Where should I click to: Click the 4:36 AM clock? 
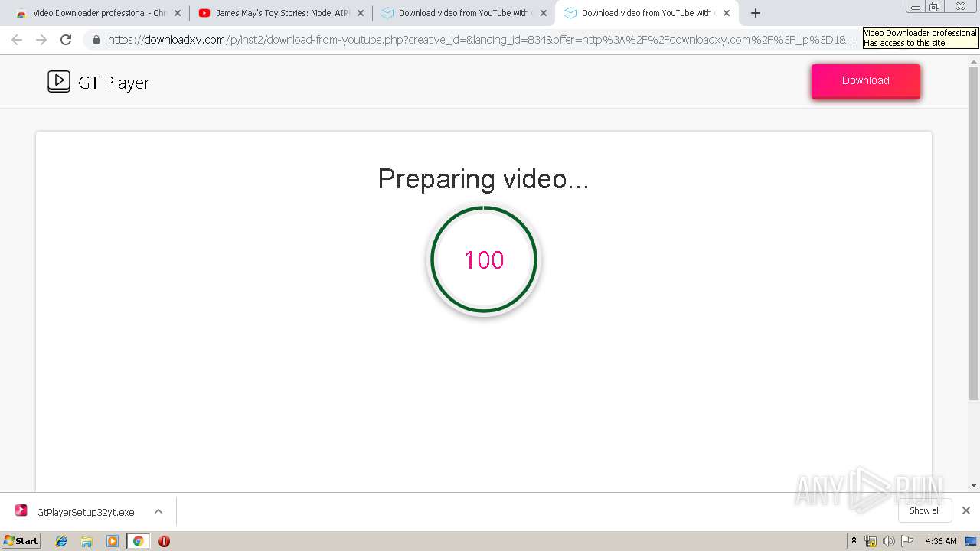[x=941, y=541]
